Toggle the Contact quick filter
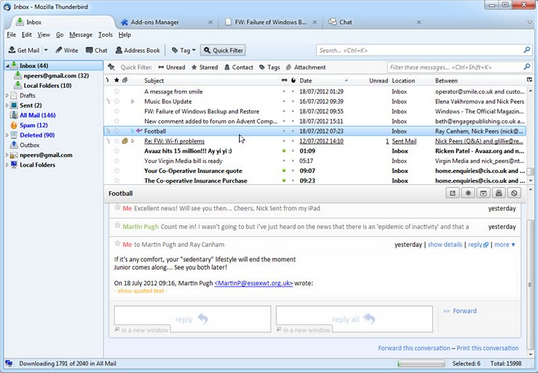Screen dimensions: 538x373 coord(239,67)
